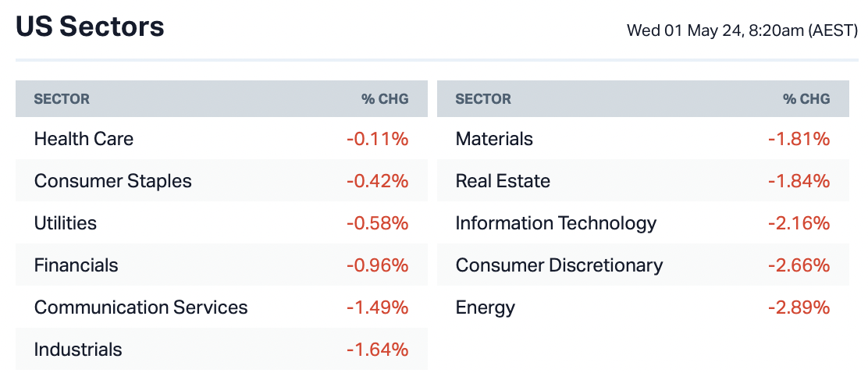Select the Consumer Staples sector
The height and width of the screenshot is (373, 868).
pos(112,181)
